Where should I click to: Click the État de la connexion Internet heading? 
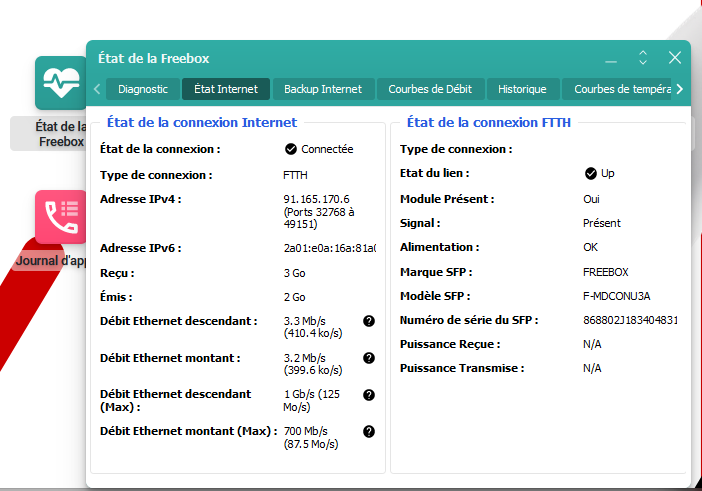pyautogui.click(x=201, y=122)
